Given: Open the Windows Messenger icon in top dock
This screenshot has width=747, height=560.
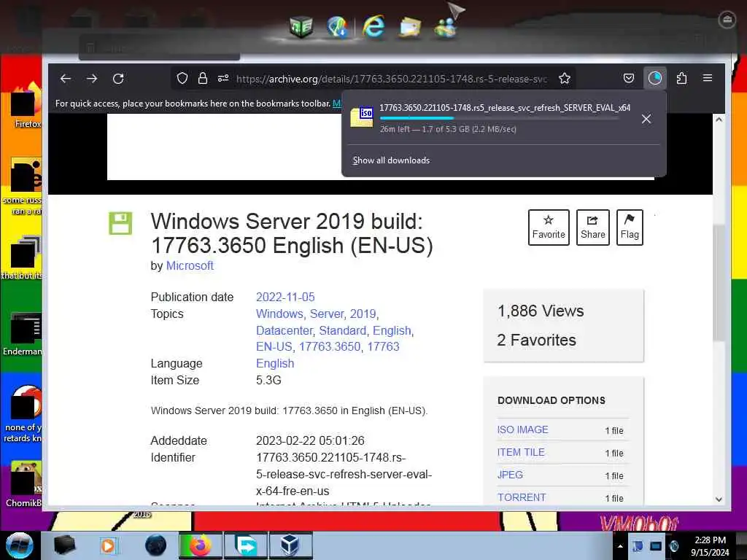Looking at the screenshot, I should (446, 27).
